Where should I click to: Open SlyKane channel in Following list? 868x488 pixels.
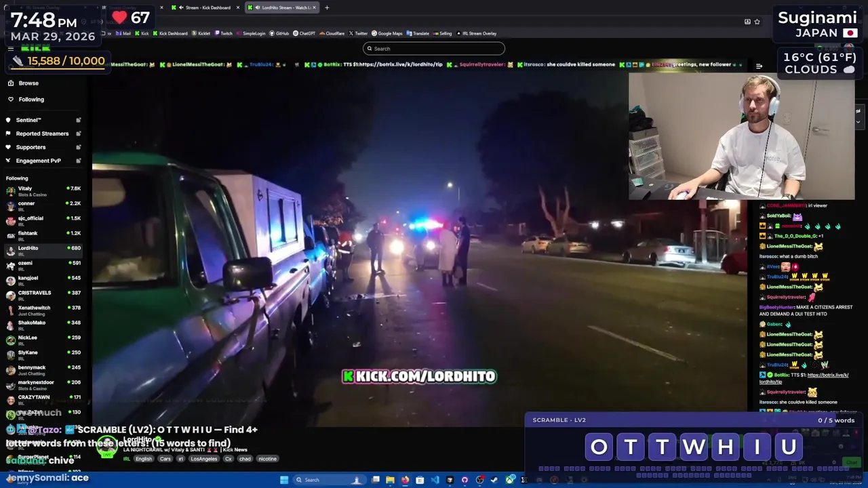click(x=43, y=355)
